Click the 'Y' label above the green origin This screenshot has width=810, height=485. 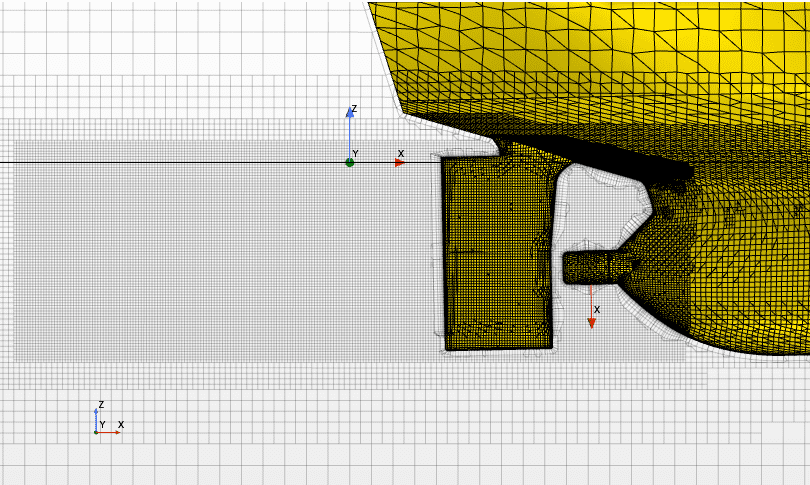click(x=355, y=154)
